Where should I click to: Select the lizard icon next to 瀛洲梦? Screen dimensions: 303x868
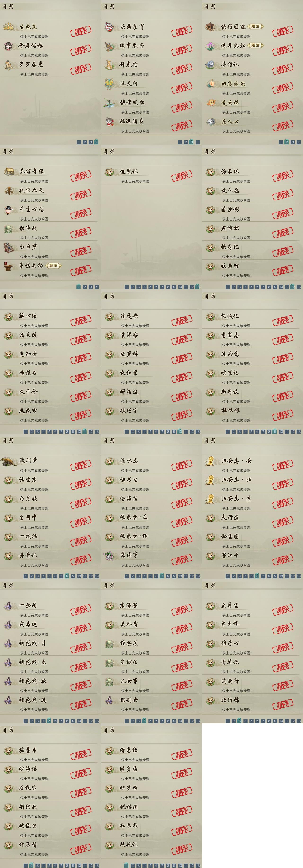tap(9, 461)
